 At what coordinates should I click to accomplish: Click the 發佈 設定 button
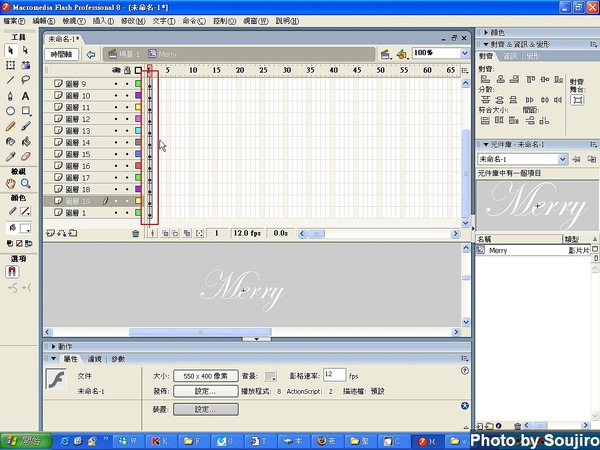pyautogui.click(x=206, y=391)
